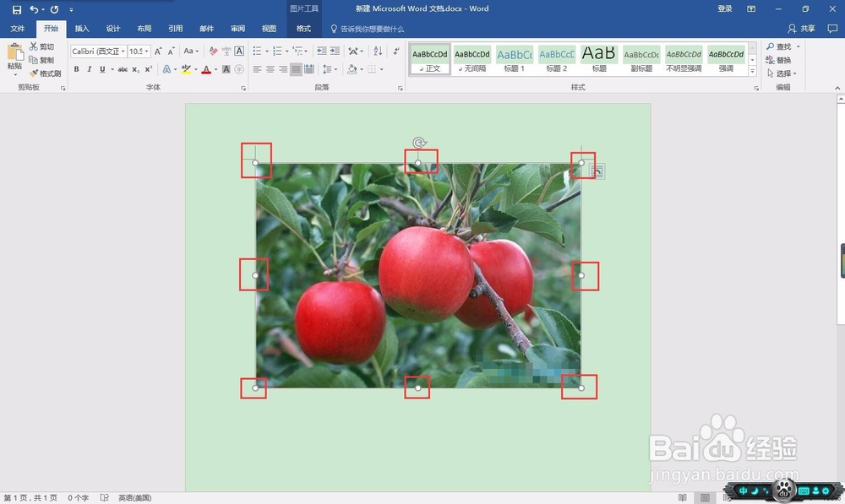Click the Undo arrow icon
This screenshot has width=845, height=504.
(x=34, y=9)
